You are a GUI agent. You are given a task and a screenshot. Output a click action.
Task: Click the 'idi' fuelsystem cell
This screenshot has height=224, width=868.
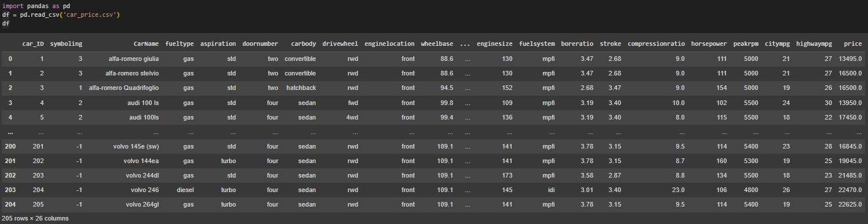[x=550, y=189]
